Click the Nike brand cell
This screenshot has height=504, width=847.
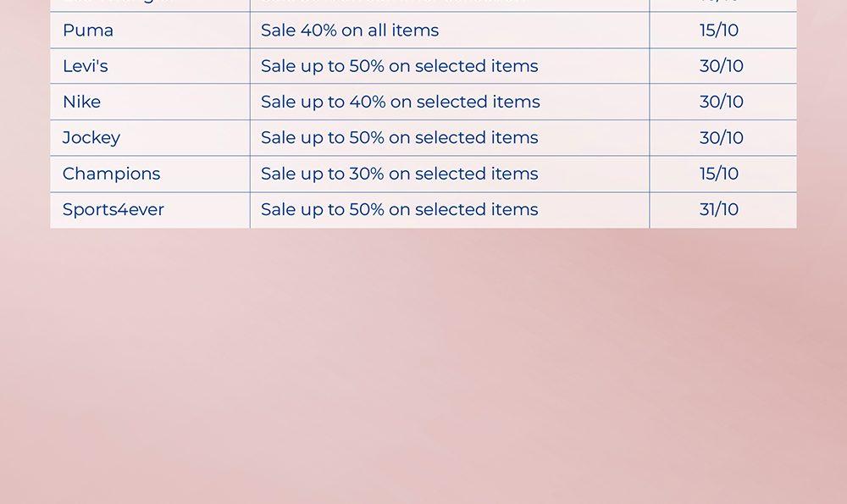point(81,102)
